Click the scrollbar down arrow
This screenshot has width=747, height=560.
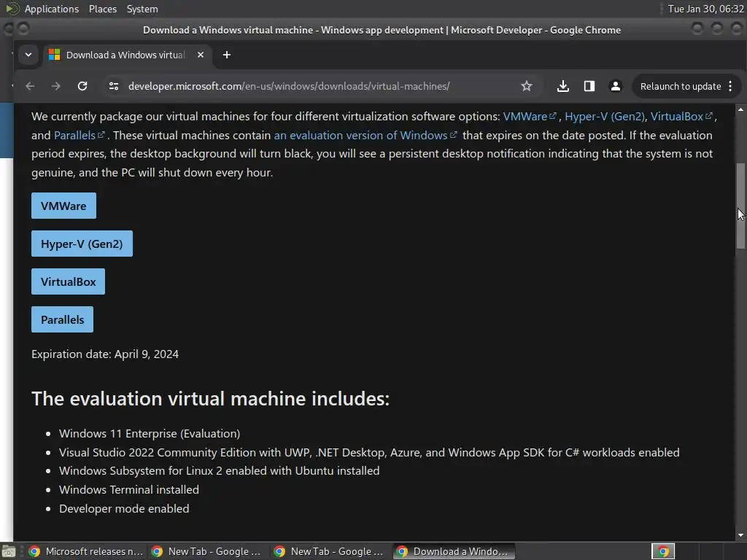click(740, 536)
